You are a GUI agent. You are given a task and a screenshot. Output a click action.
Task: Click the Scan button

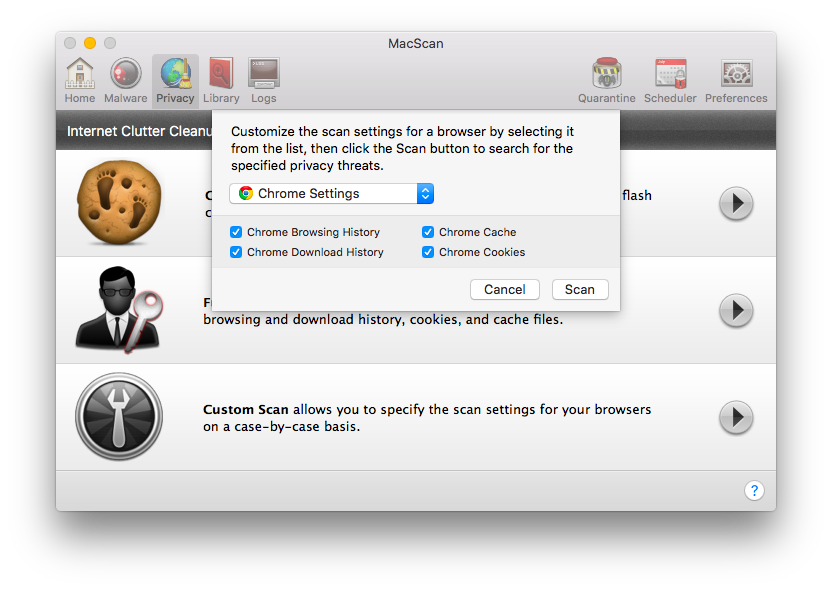pyautogui.click(x=580, y=290)
